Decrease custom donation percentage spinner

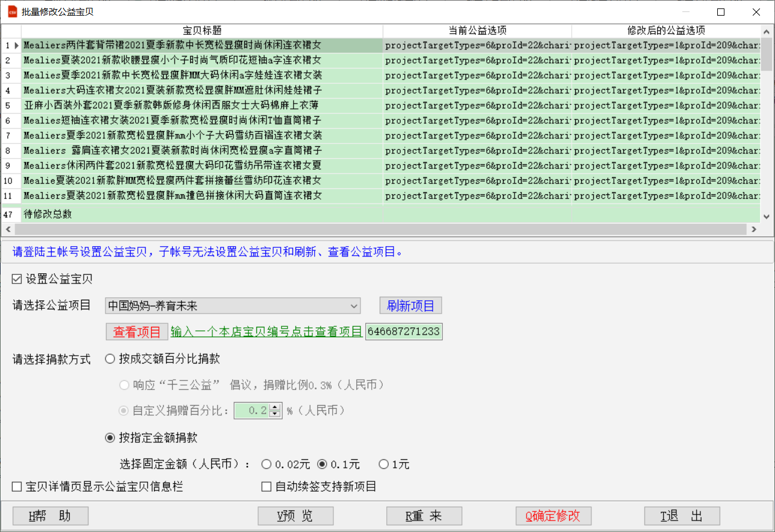click(275, 415)
